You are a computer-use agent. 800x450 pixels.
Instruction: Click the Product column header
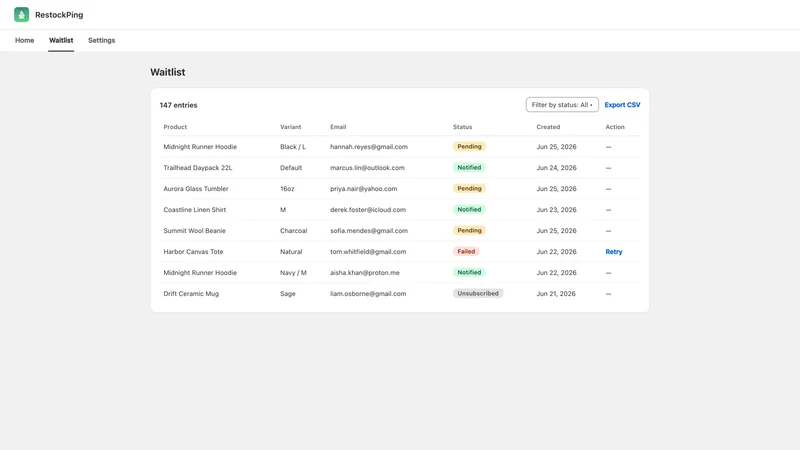click(175, 127)
